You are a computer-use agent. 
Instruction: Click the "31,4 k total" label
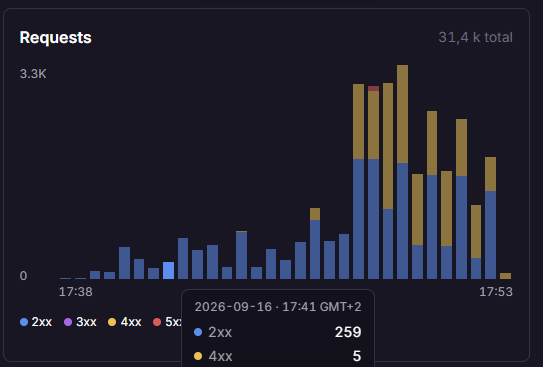click(475, 37)
